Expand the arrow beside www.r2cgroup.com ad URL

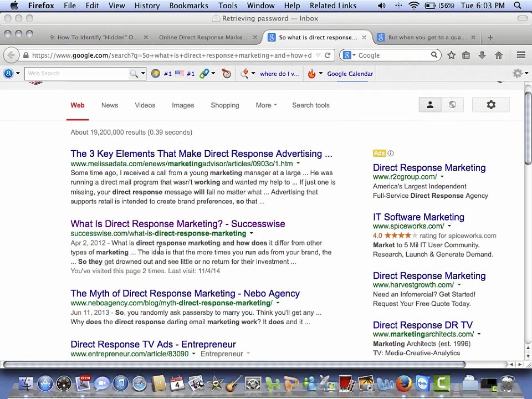[x=442, y=177]
